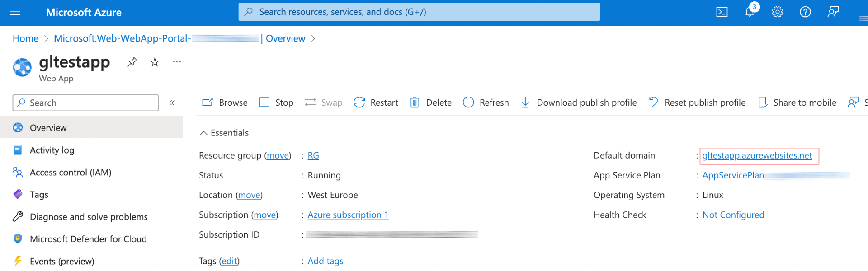Open the Help question mark
The image size is (868, 271).
pyautogui.click(x=805, y=12)
